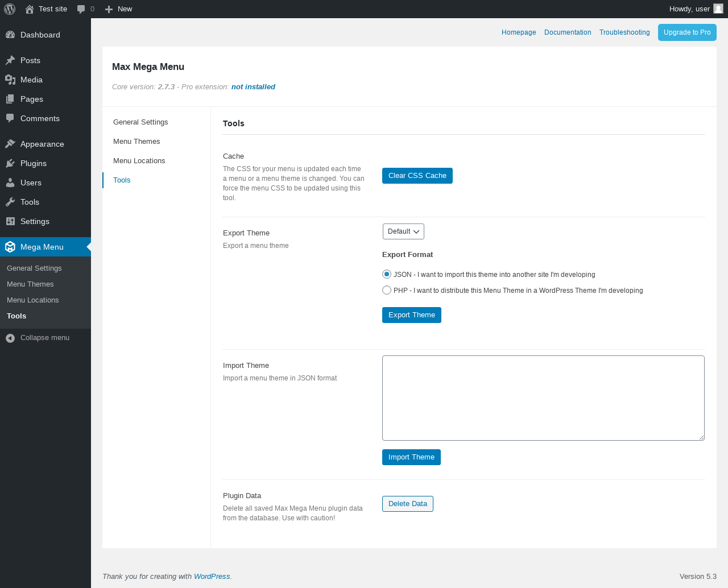This screenshot has width=728, height=588.
Task: Open Menu Themes tab in plugin panel
Action: tap(136, 142)
